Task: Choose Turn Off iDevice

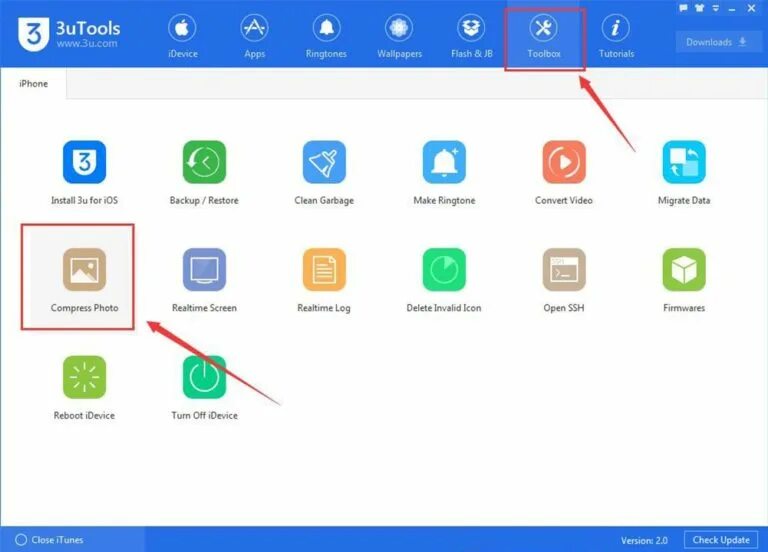Action: click(x=204, y=388)
